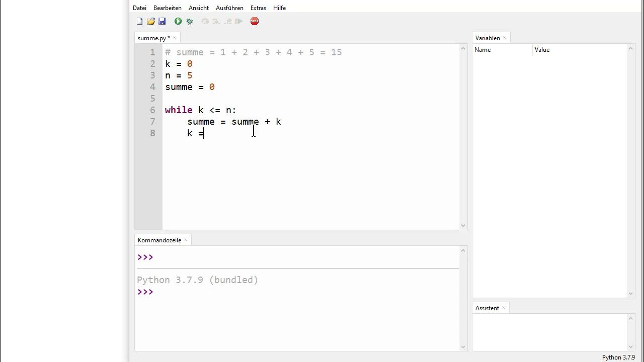Close the Variablen panel
Image resolution: width=644 pixels, height=362 pixels.
505,38
